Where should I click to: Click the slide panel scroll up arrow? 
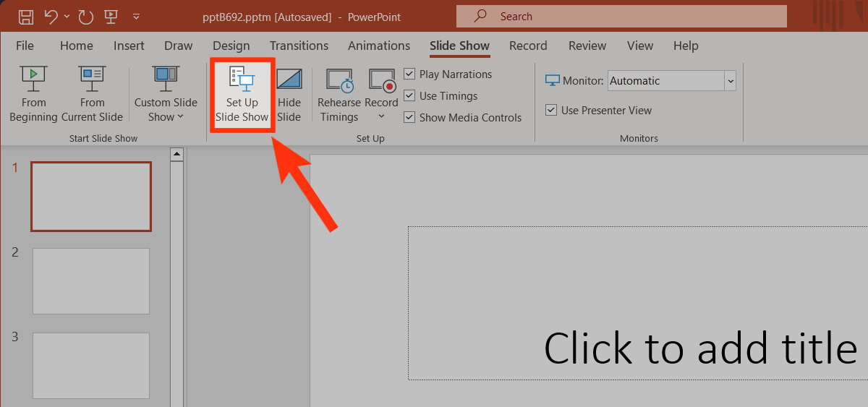(176, 154)
